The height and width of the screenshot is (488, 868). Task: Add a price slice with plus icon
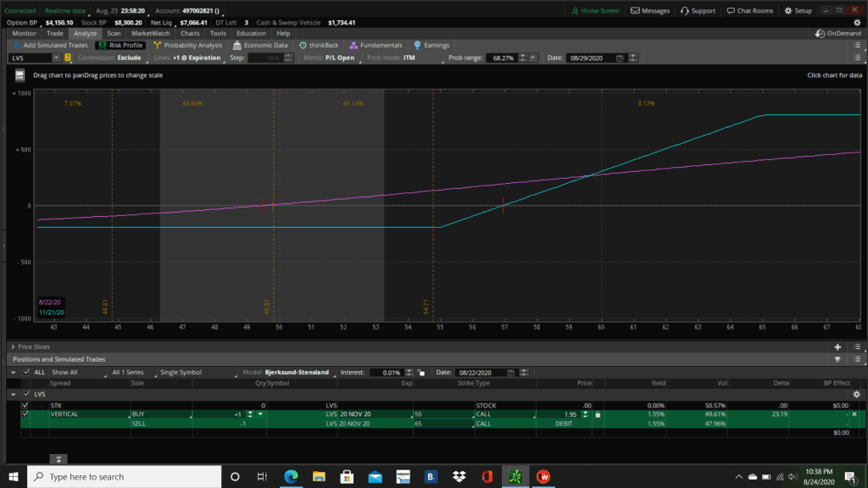point(837,347)
